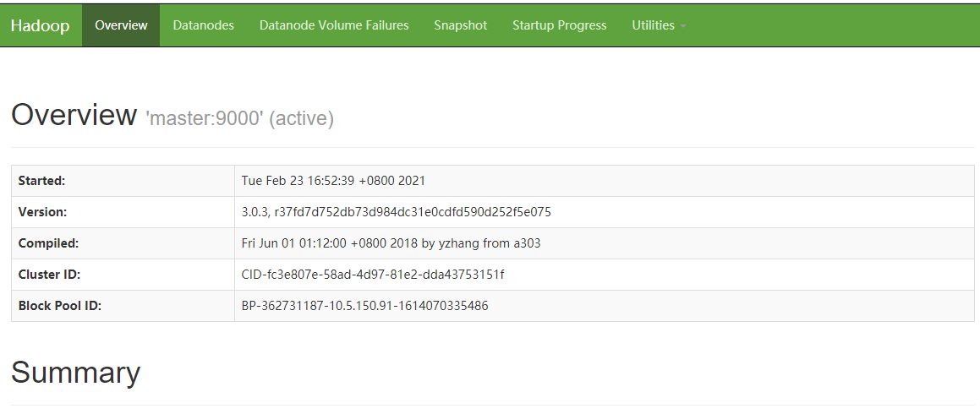Click the 'master:9000' (active) subtitle text
The height and width of the screenshot is (414, 980).
pos(240,118)
